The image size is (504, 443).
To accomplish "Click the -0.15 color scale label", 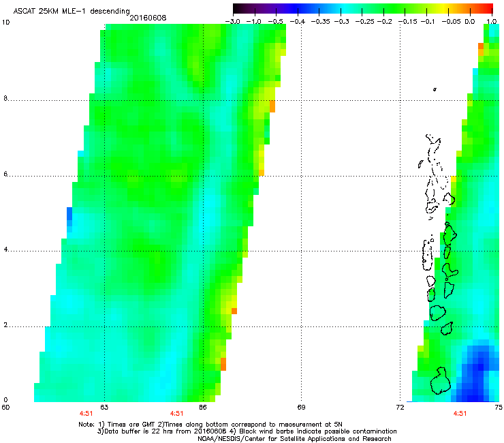I will (407, 22).
